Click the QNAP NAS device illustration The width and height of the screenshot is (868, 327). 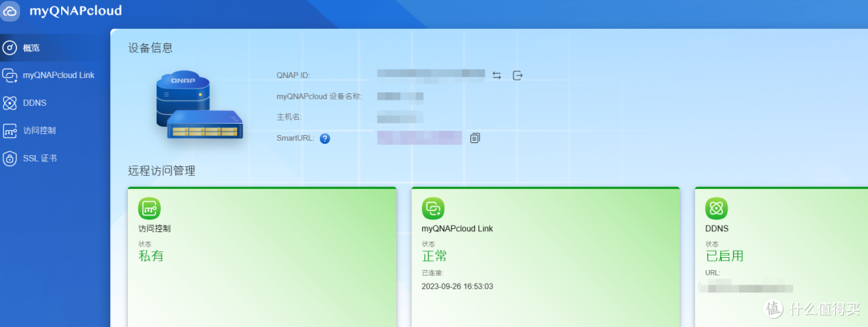[199, 105]
